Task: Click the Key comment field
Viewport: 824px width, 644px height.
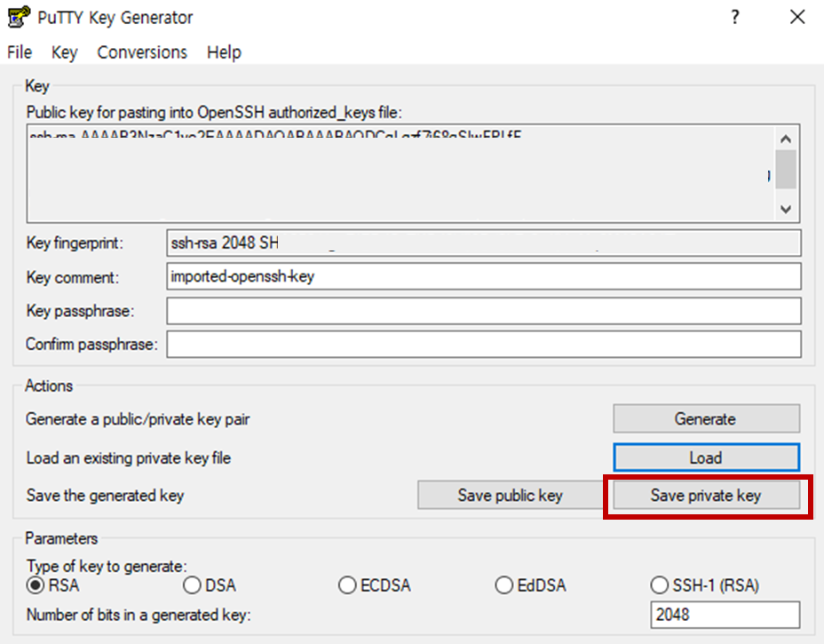Action: tap(483, 276)
